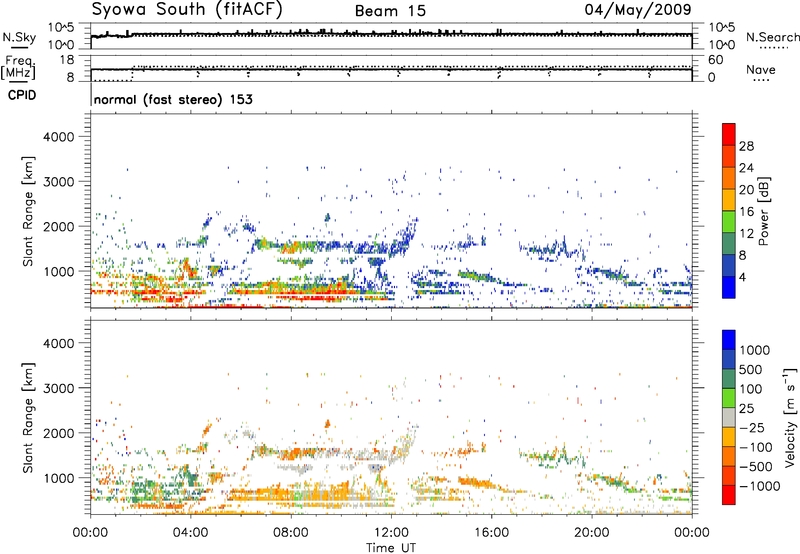
Task: Click the red bottom segment of Velocity colorbar
Action: coord(729,495)
